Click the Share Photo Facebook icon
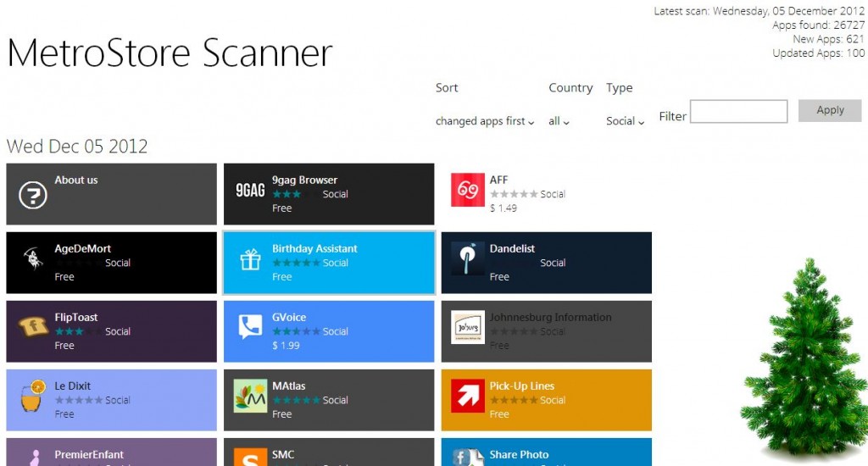868x466 pixels. 468,458
